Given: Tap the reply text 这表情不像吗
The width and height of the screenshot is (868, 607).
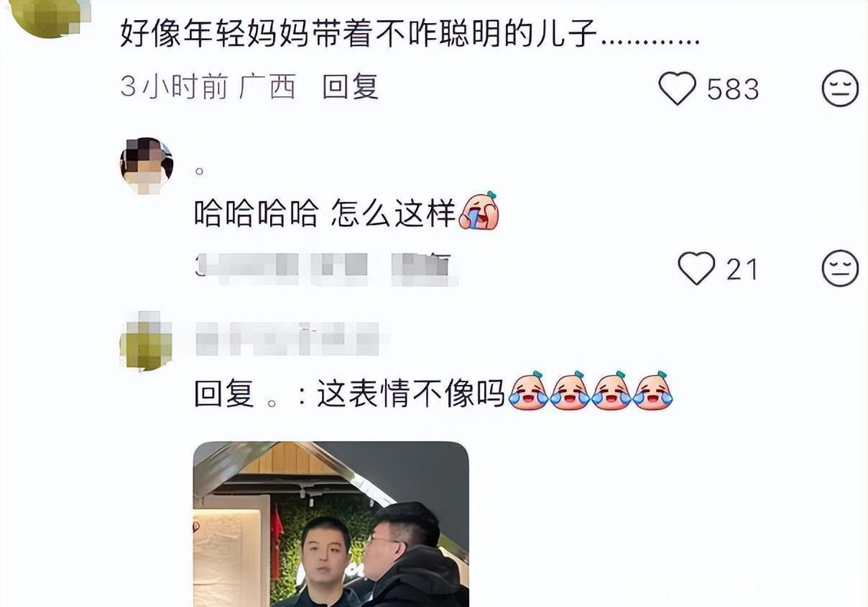Looking at the screenshot, I should coord(412,394).
